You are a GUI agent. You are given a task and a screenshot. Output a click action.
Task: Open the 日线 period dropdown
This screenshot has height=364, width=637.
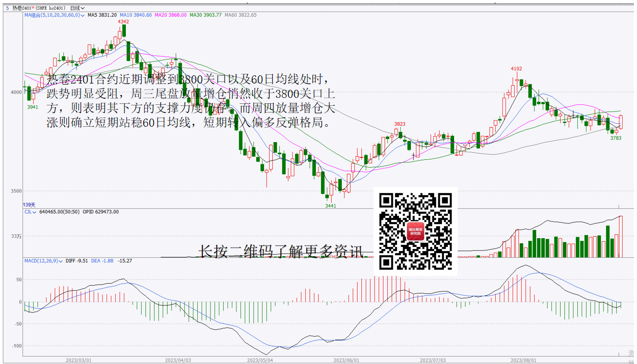click(77, 8)
